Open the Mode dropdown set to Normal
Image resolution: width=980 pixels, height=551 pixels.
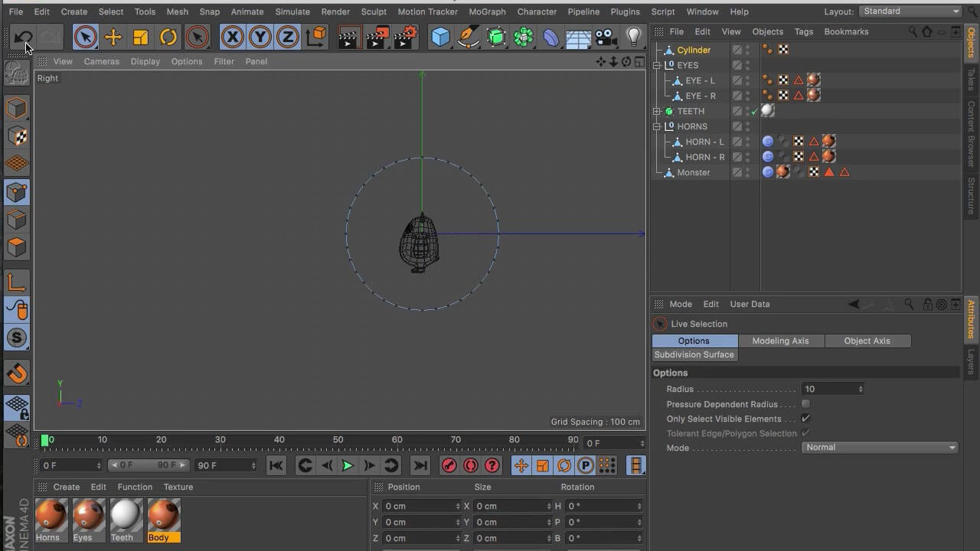click(879, 447)
